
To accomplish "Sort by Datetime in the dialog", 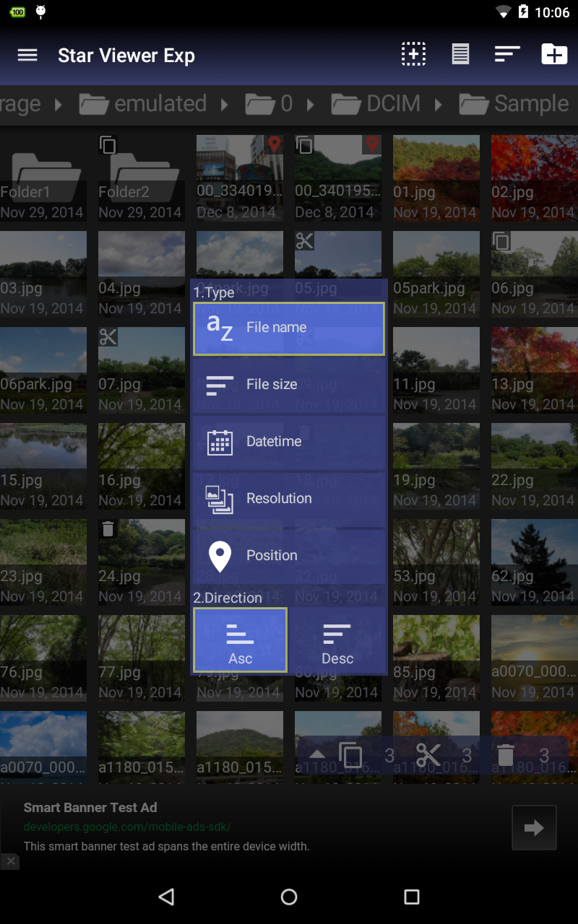I will 288,441.
